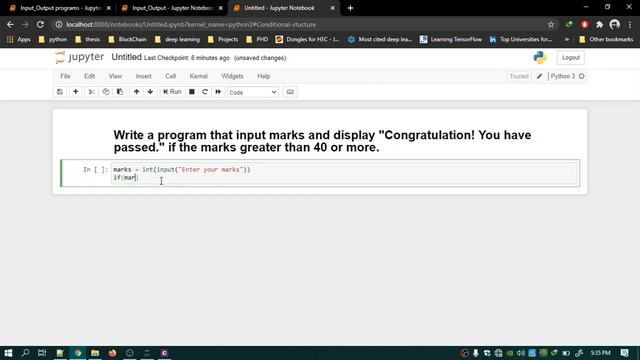Open the PHD bookmarks folder
The width and height of the screenshot is (640, 360).
click(257, 40)
